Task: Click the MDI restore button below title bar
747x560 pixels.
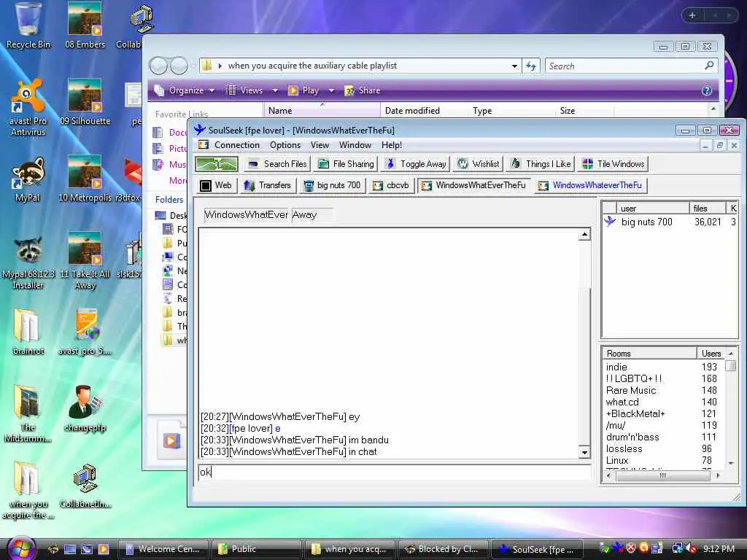Action: click(719, 146)
